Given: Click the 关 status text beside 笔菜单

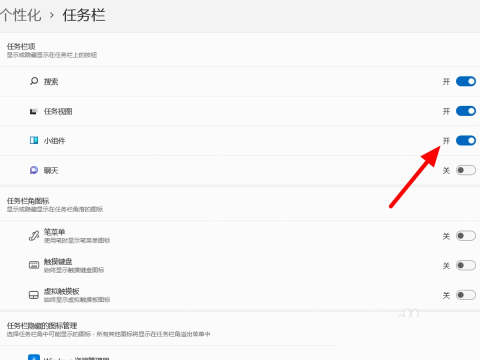Looking at the screenshot, I should (446, 236).
